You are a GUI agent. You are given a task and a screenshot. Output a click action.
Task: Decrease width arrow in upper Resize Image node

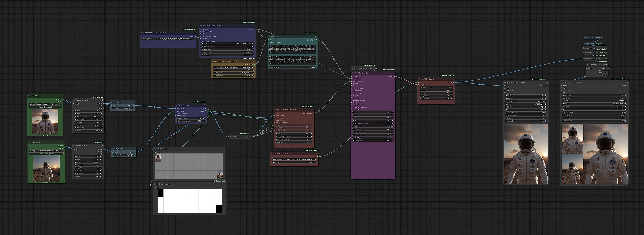[75, 111]
